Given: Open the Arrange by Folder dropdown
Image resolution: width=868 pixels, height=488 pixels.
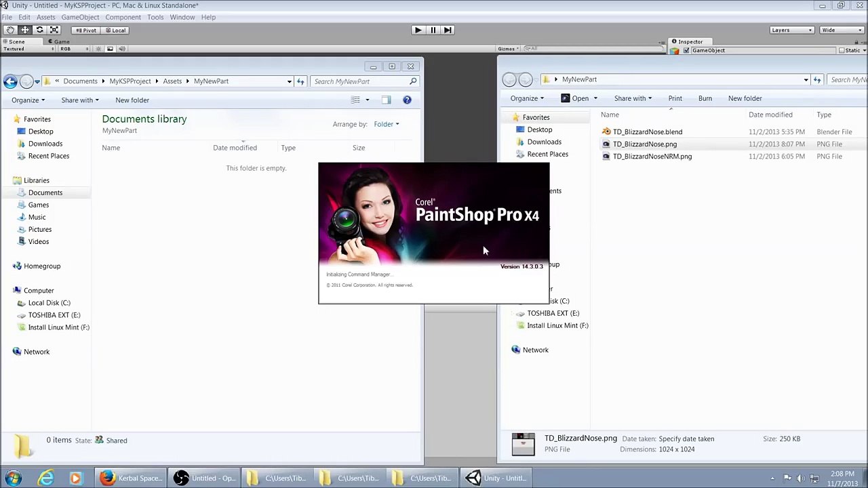Looking at the screenshot, I should (x=387, y=124).
